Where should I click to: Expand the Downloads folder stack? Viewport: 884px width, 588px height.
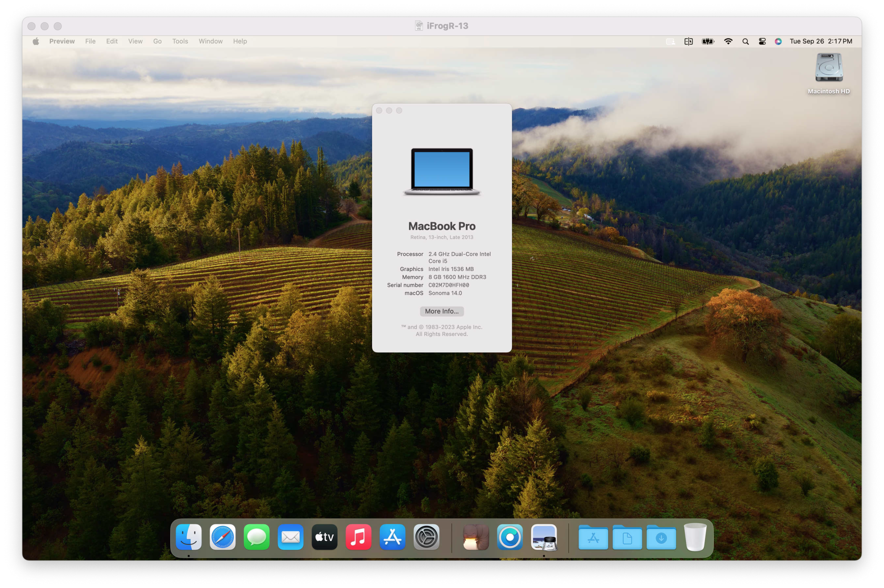(661, 538)
